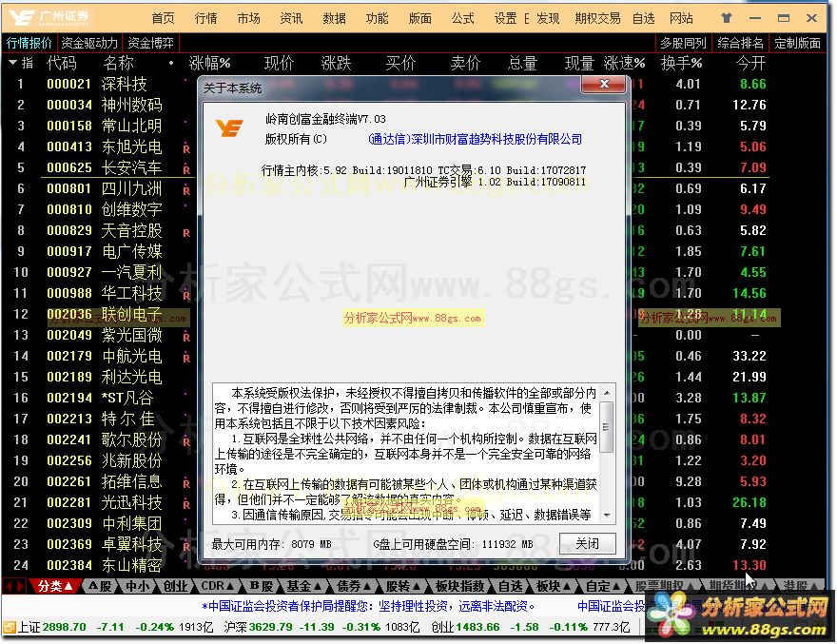The width and height of the screenshot is (837, 644).
Task: Open the 资讯 menu
Action: (x=291, y=19)
